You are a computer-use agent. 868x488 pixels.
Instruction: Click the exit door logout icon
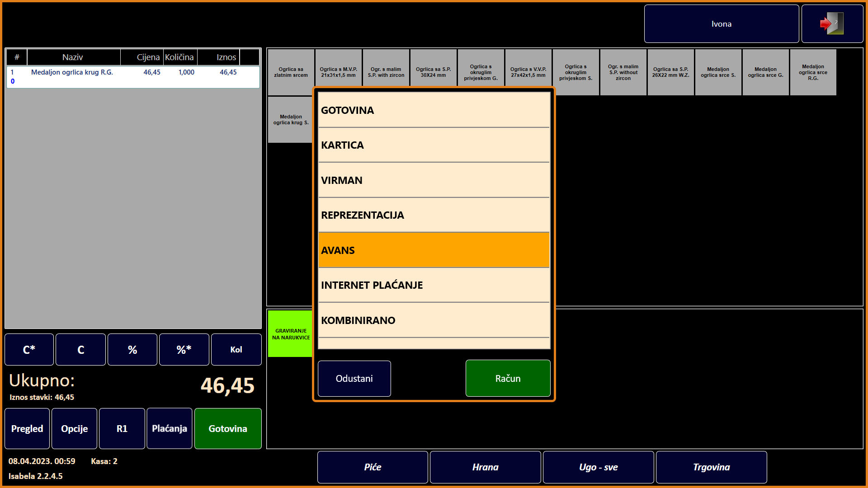click(x=832, y=24)
